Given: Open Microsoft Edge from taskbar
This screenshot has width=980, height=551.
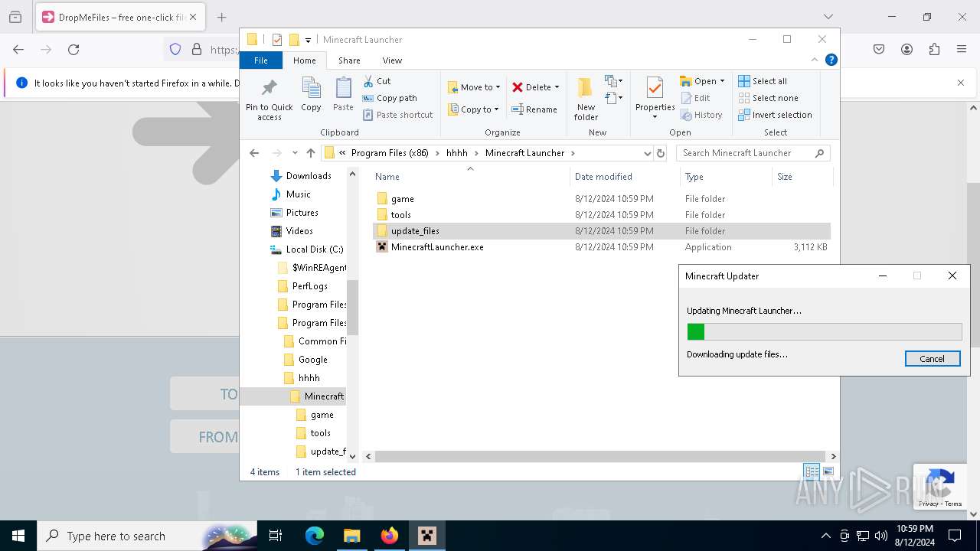Looking at the screenshot, I should [315, 536].
